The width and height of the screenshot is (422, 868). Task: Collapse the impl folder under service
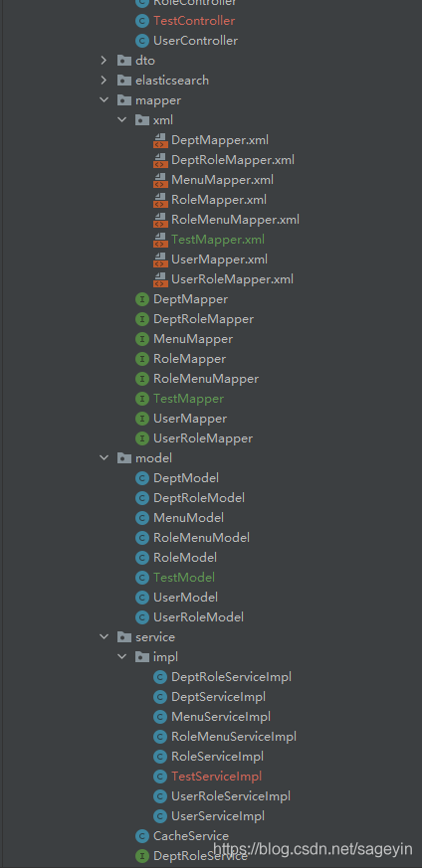click(121, 657)
